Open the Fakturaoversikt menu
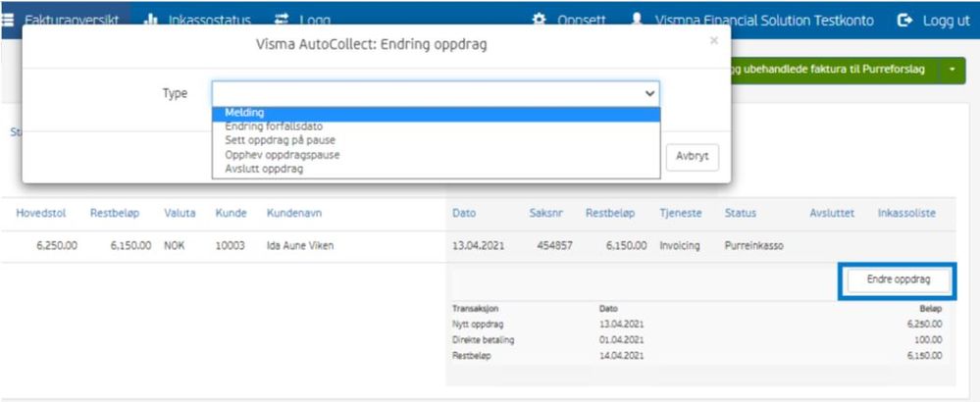The image size is (980, 402). coord(72,20)
